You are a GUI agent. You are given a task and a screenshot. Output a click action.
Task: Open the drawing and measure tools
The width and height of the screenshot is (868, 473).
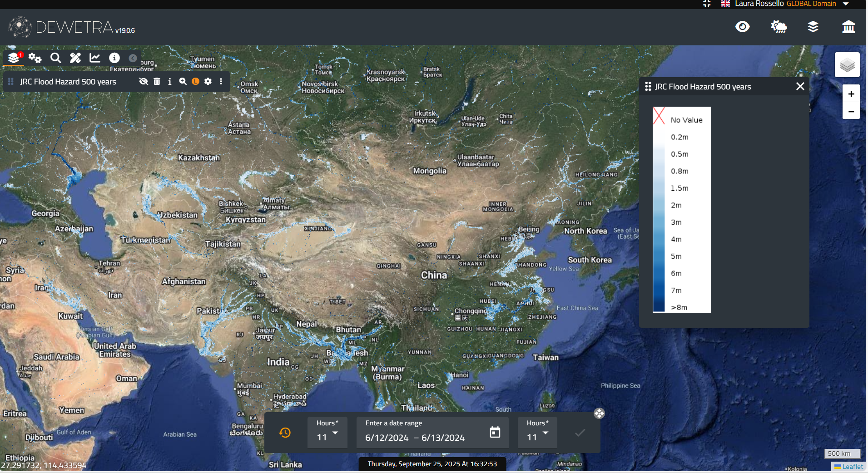(x=75, y=58)
